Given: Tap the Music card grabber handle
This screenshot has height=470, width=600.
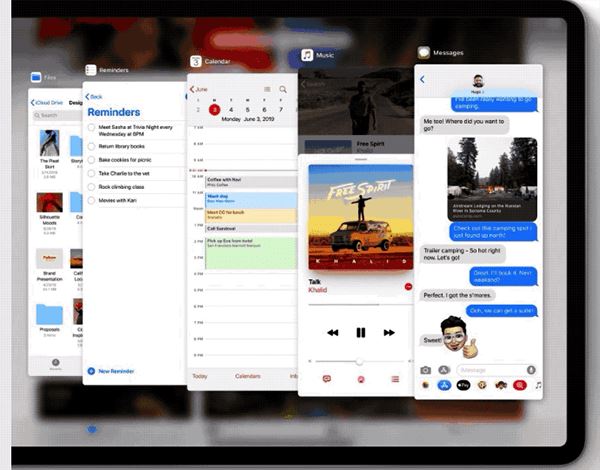Looking at the screenshot, I should coord(360,159).
